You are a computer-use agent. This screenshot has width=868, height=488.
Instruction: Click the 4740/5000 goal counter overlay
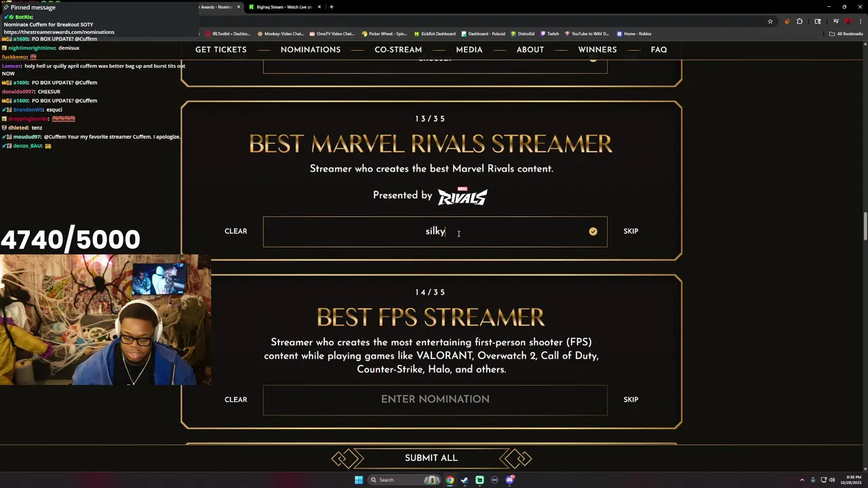[x=71, y=239]
